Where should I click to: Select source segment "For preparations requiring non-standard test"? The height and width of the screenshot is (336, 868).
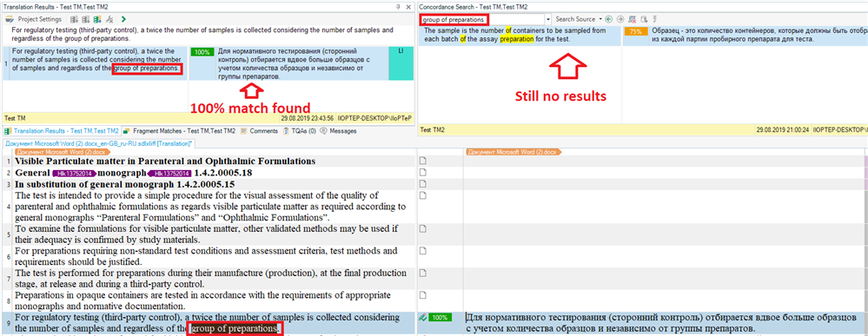click(206, 256)
